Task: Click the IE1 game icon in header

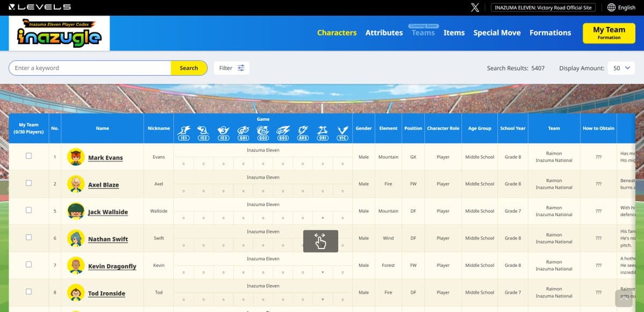Action: [x=184, y=133]
